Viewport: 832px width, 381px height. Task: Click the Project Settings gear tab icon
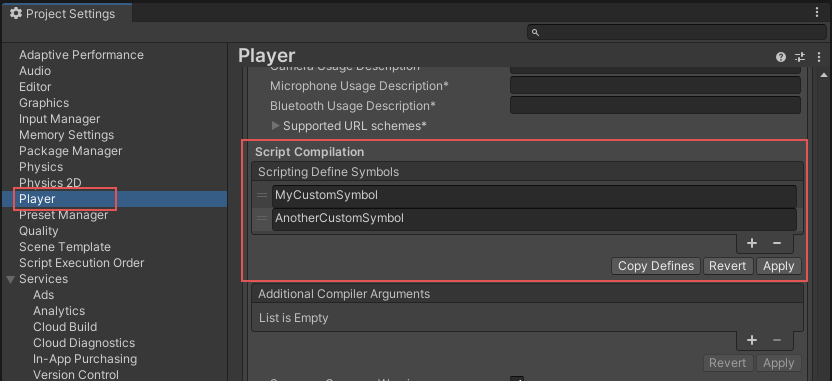[16, 14]
